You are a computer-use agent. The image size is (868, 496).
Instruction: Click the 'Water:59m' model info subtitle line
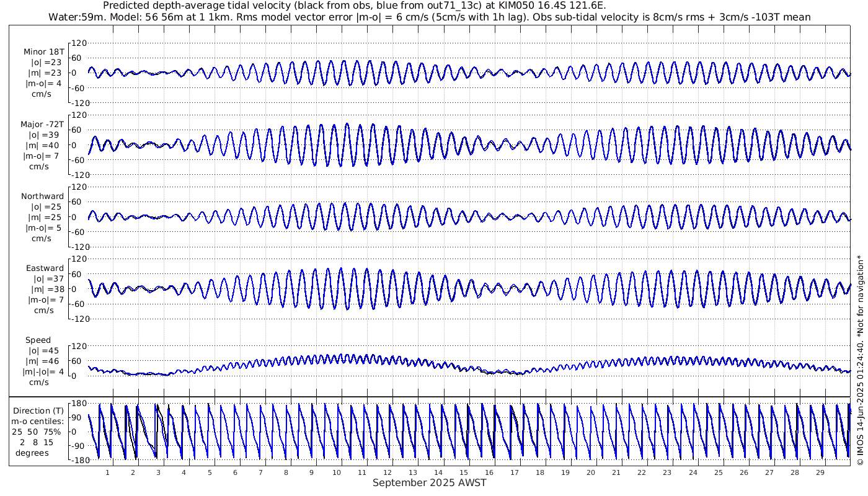click(429, 17)
